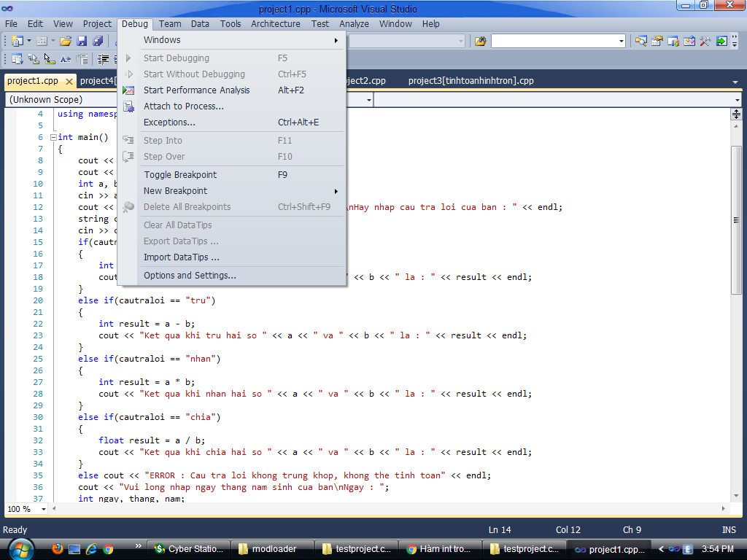This screenshot has width=747, height=560.
Task: Click the Attach to Process menu icon
Action: pos(128,106)
